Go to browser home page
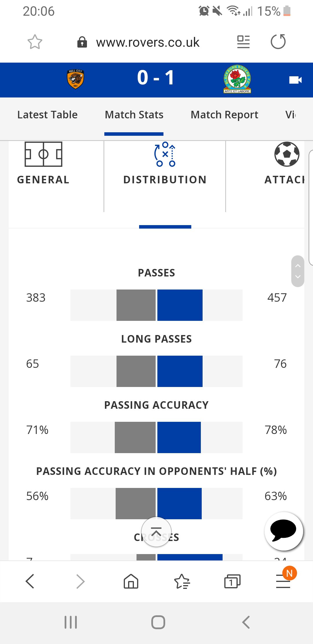 coord(131,581)
